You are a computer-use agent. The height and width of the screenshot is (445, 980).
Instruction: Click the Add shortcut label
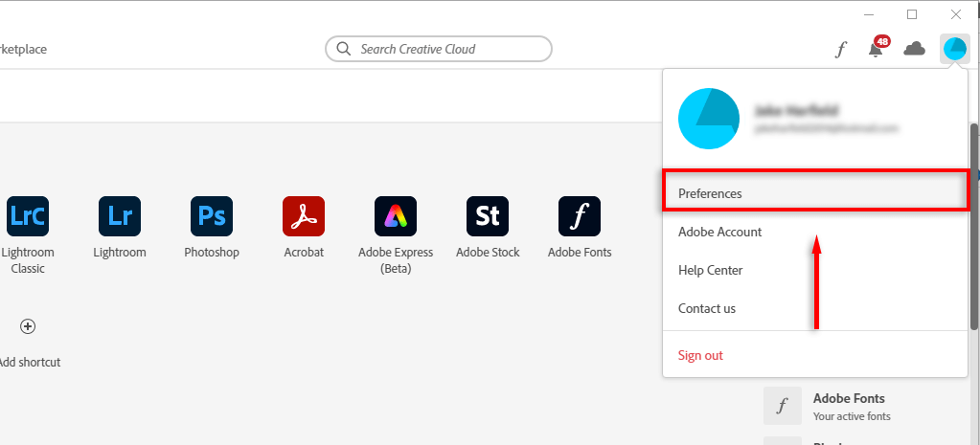coord(30,362)
